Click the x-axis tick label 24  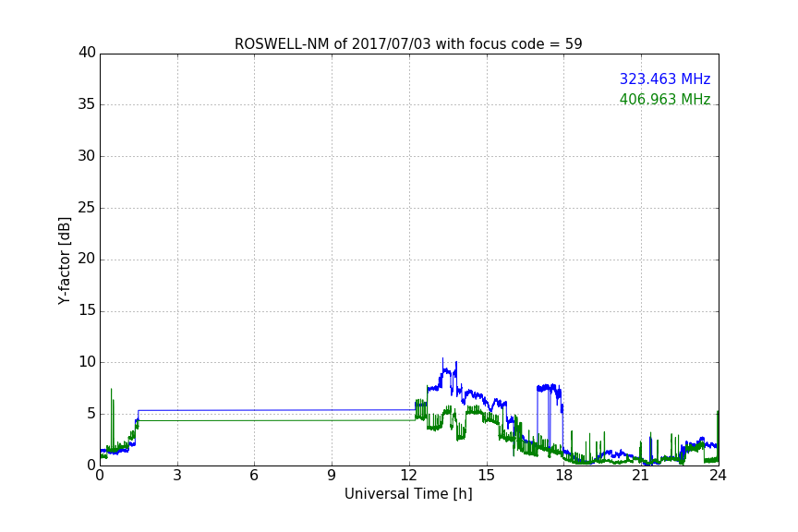point(718,476)
